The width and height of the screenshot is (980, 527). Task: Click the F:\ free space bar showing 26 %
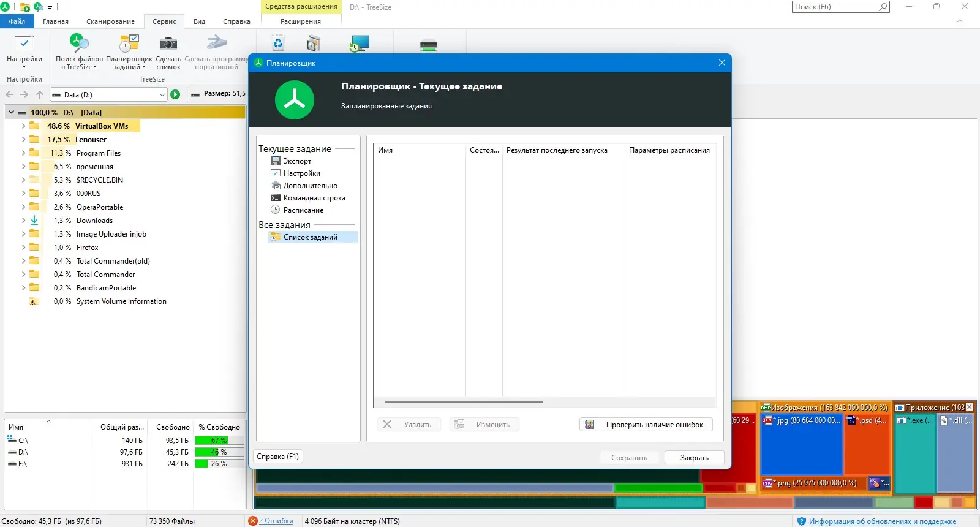219,464
